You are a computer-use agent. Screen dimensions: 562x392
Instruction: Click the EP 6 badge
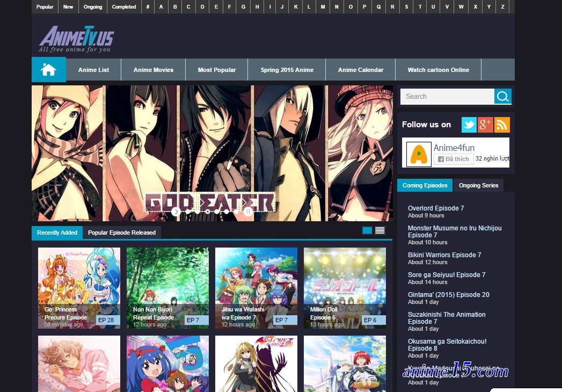pyautogui.click(x=374, y=320)
